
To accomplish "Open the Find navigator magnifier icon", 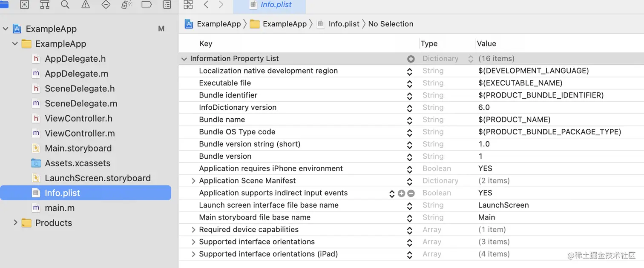I will 65,4.
